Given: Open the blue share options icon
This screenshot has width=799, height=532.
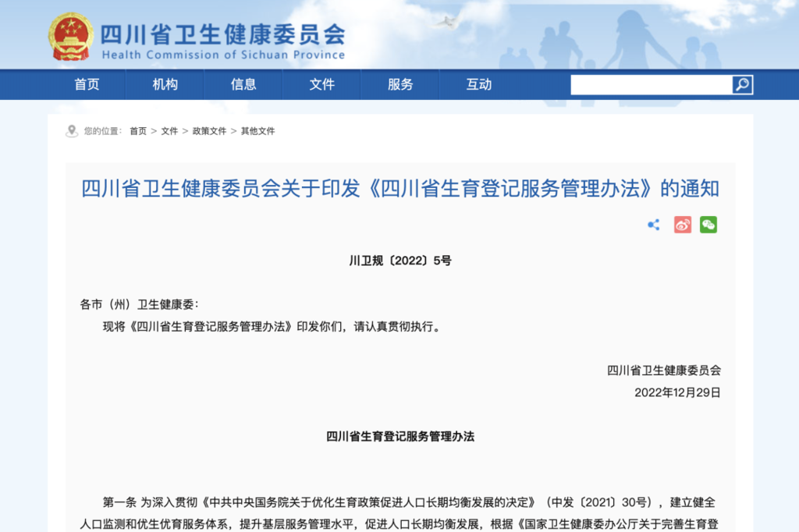Looking at the screenshot, I should [654, 225].
